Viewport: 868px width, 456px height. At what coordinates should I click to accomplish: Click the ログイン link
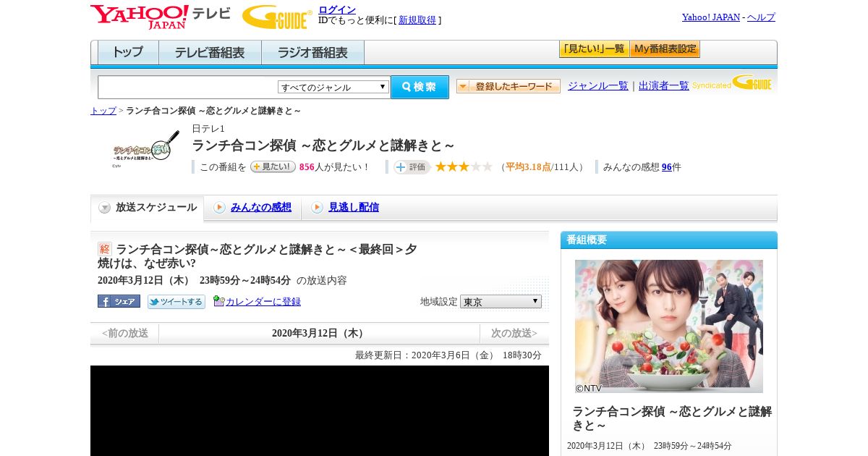pos(337,9)
